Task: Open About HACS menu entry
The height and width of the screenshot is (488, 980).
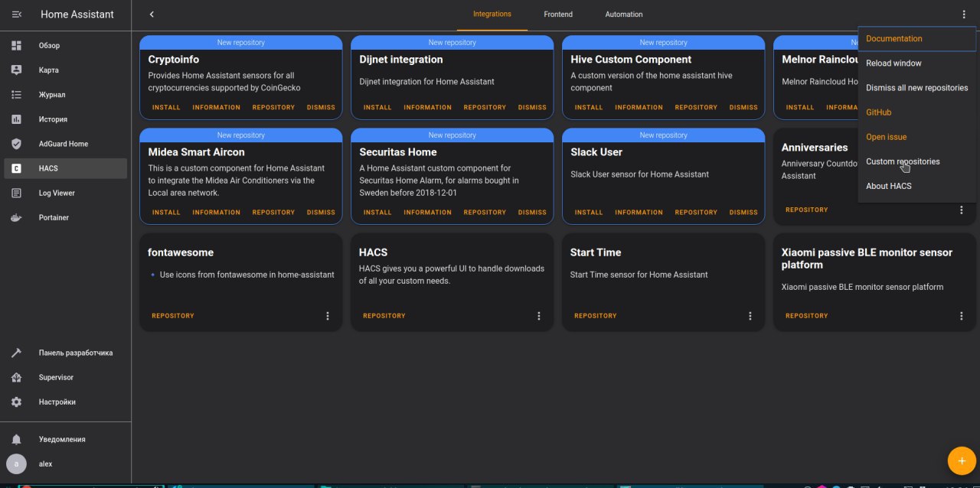Action: pyautogui.click(x=917, y=186)
